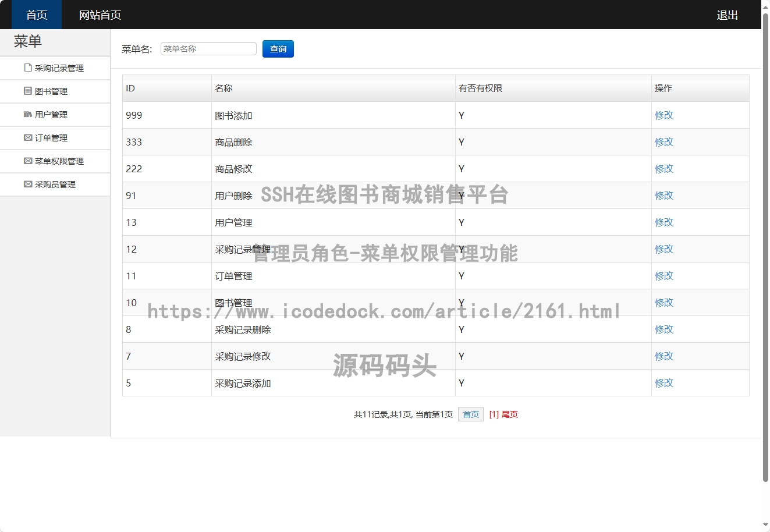Viewport: 770px width, 532px height.
Task: Select the cell with ID 91
Action: 167,196
